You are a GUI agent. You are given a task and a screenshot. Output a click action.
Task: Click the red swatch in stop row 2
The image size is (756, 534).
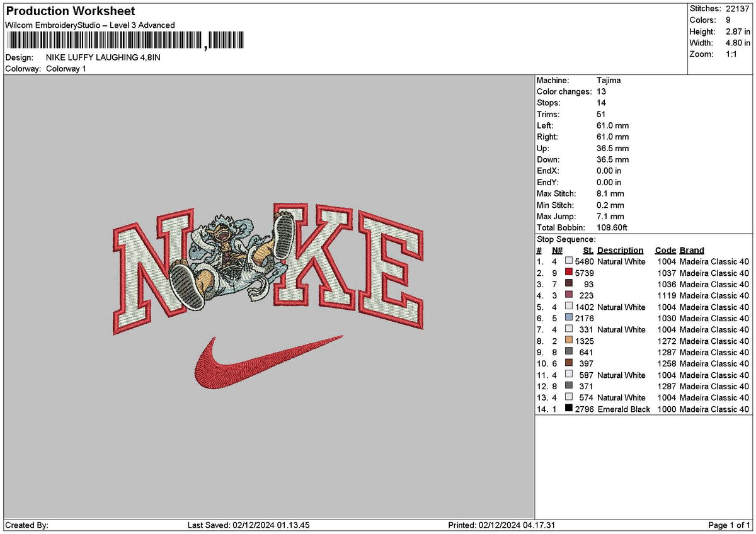click(x=569, y=273)
